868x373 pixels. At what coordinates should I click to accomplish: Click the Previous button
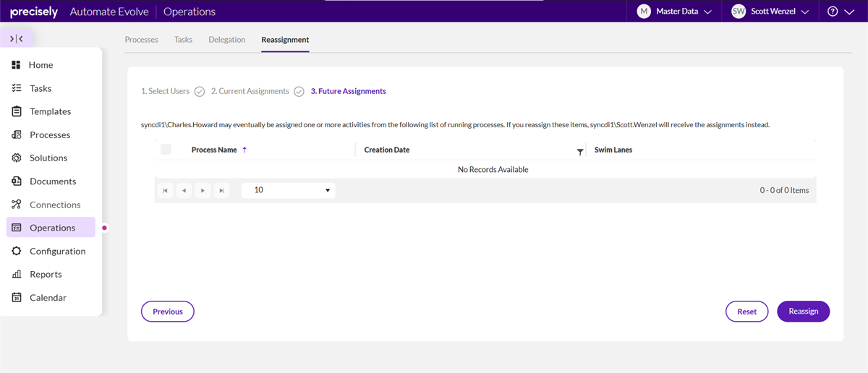pos(168,312)
